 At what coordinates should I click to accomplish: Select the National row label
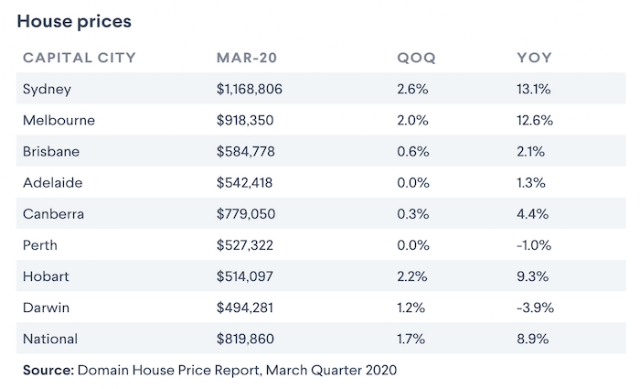click(50, 339)
